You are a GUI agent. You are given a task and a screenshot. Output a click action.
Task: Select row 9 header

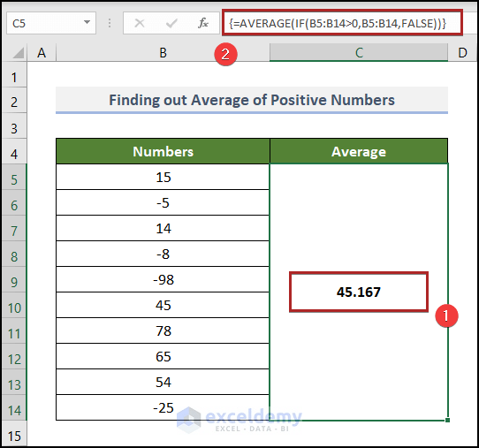pyautogui.click(x=14, y=280)
